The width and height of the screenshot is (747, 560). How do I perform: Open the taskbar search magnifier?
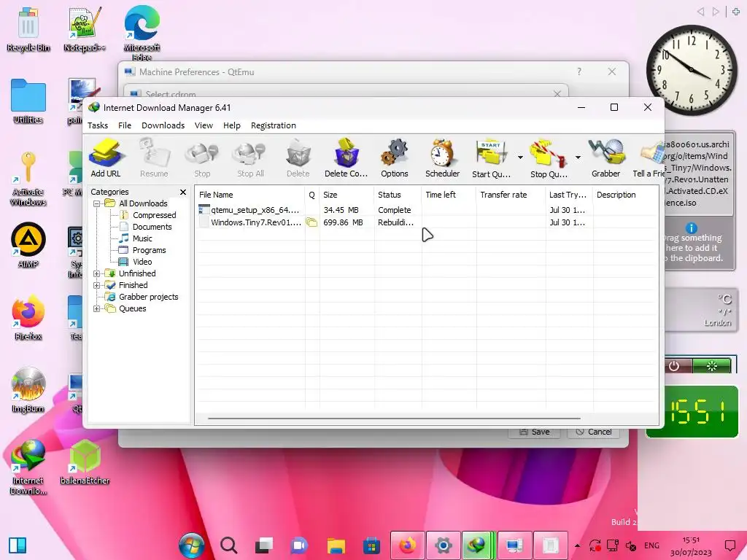pyautogui.click(x=228, y=545)
